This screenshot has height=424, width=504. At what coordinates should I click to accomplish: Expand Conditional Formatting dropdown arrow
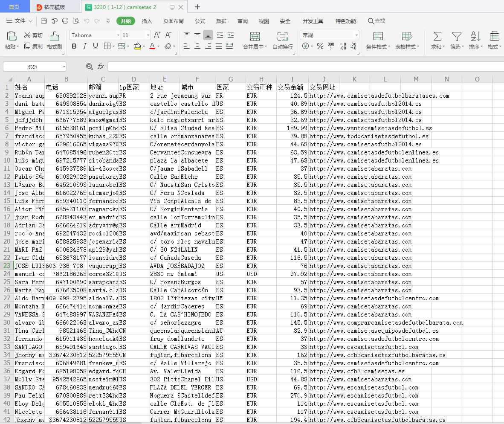[389, 46]
